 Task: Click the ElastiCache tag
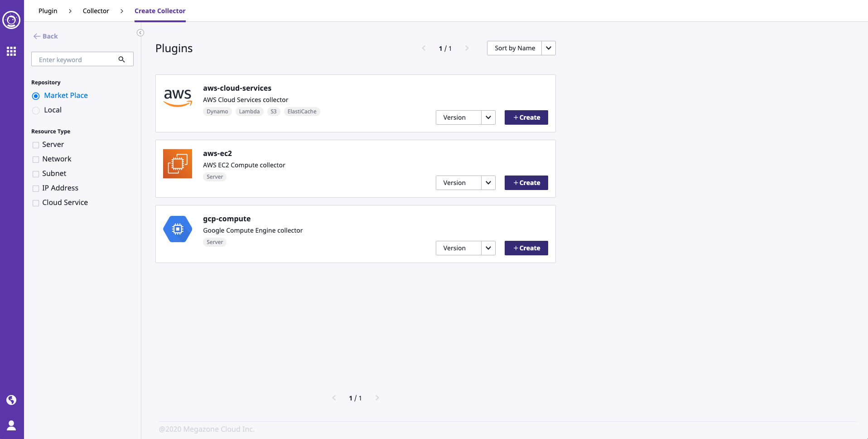[x=302, y=112]
